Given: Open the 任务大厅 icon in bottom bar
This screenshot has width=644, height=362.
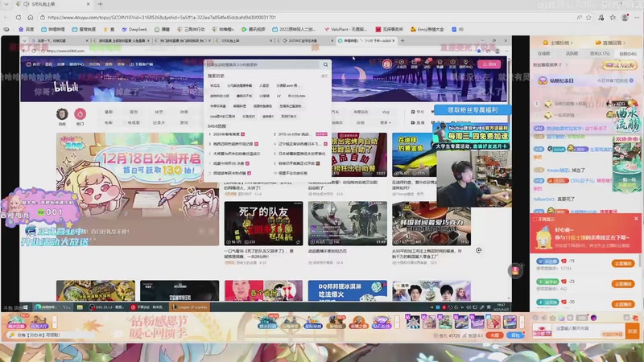Looking at the screenshot, I should click(x=39, y=323).
